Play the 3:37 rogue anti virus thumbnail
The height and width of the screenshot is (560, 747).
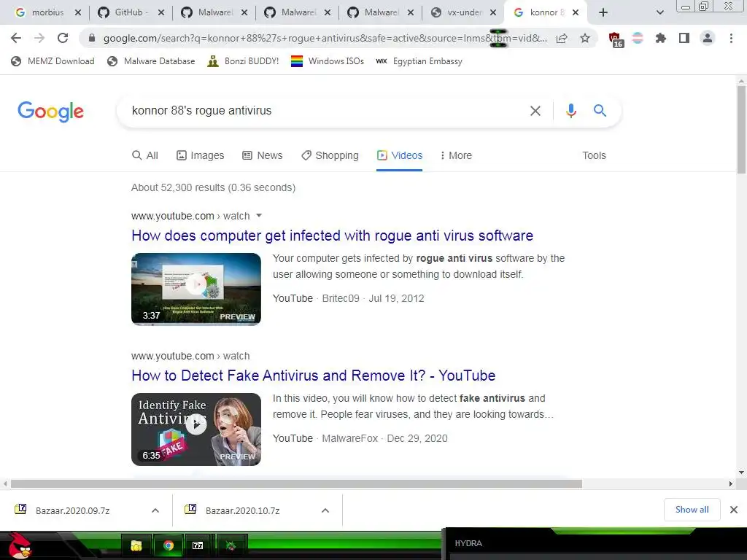(x=196, y=289)
